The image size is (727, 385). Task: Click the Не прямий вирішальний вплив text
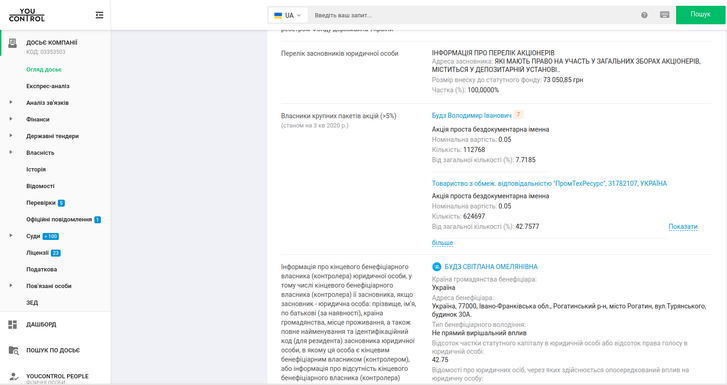click(x=479, y=333)
